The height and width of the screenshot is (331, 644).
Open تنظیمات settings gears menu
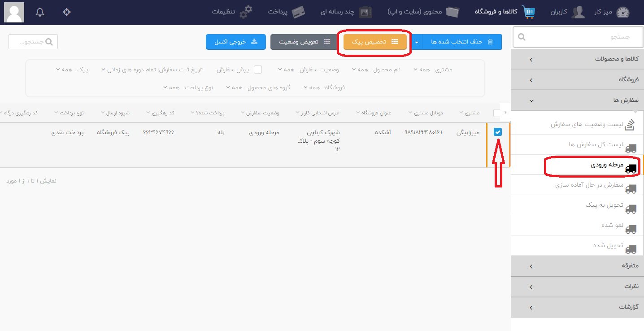click(232, 12)
